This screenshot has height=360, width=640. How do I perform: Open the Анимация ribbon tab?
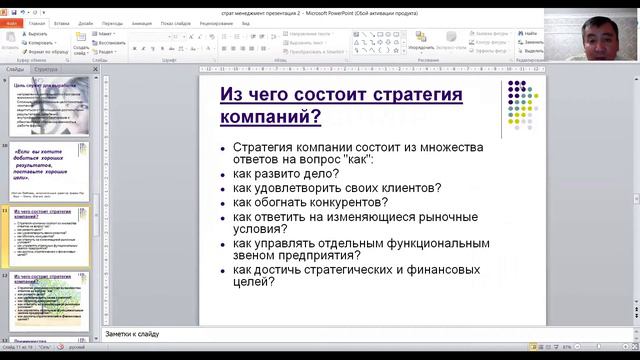[x=142, y=24]
